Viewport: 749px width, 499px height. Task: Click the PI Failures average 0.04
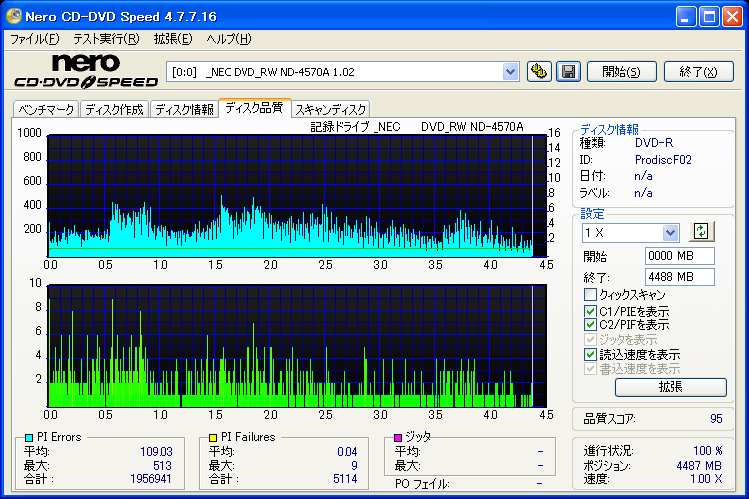[347, 451]
